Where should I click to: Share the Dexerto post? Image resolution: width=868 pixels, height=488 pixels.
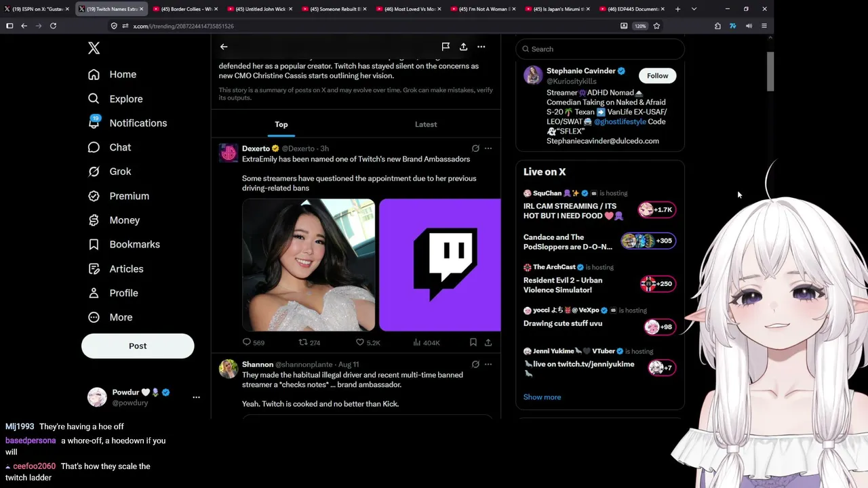point(488,343)
